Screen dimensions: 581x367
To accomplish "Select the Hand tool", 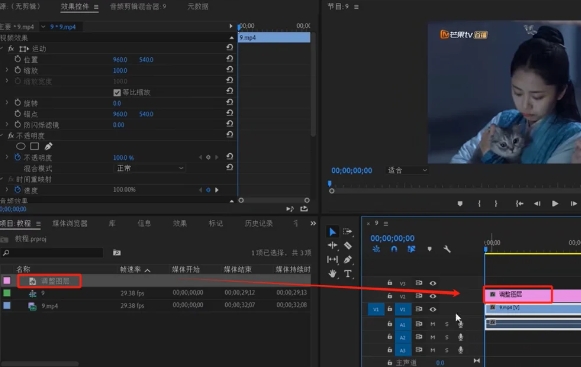I will point(332,274).
